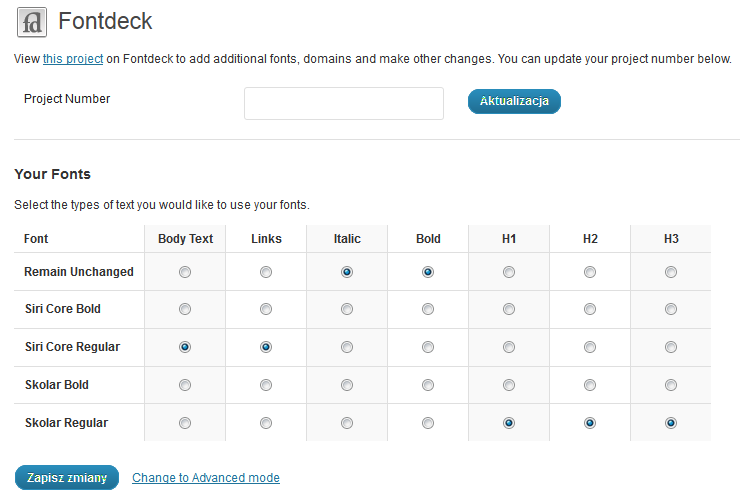
Task: Select Remain Unchanged for H3
Action: [671, 272]
